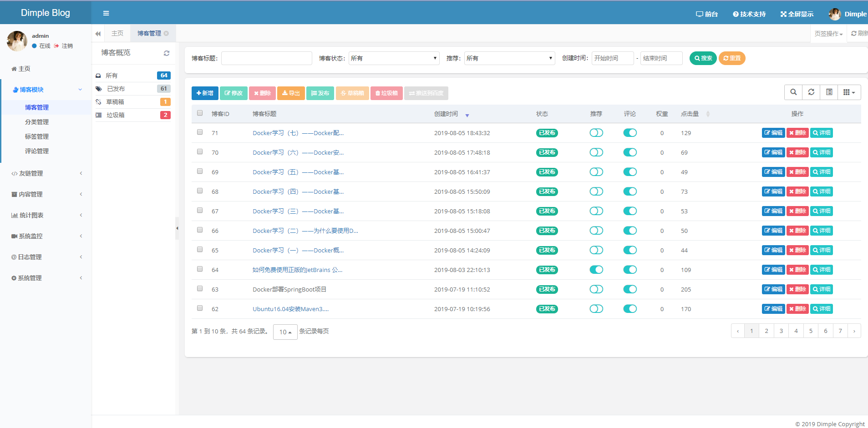This screenshot has height=428, width=868.
Task: Open 推荐 filter dropdown
Action: [x=510, y=58]
